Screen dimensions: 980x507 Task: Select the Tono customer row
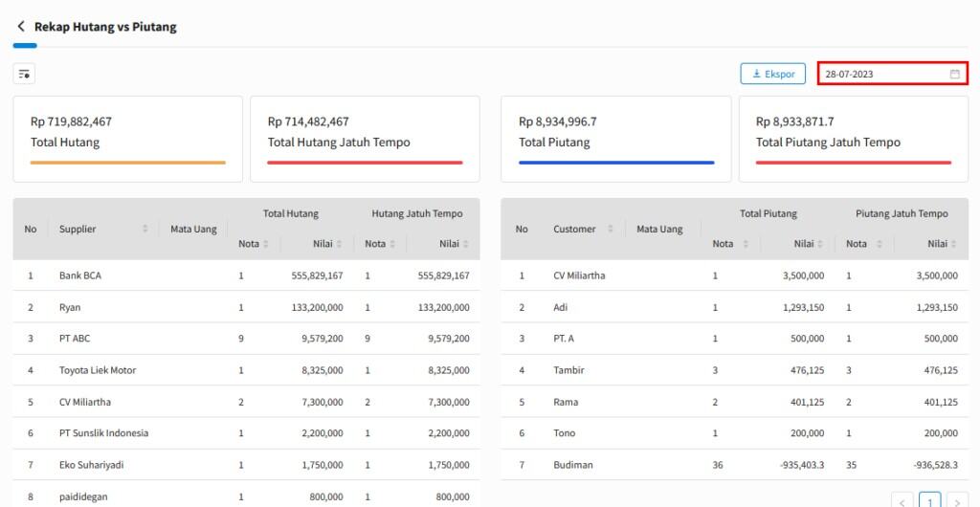[735, 433]
